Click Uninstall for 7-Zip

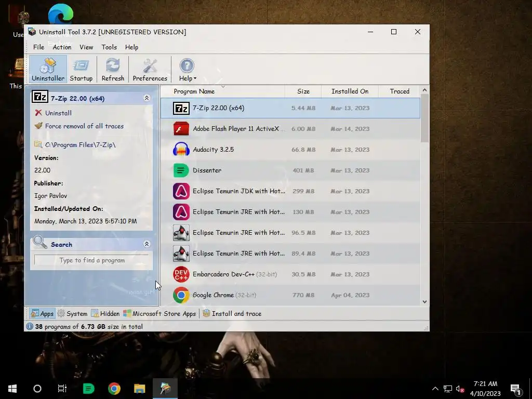coord(58,113)
